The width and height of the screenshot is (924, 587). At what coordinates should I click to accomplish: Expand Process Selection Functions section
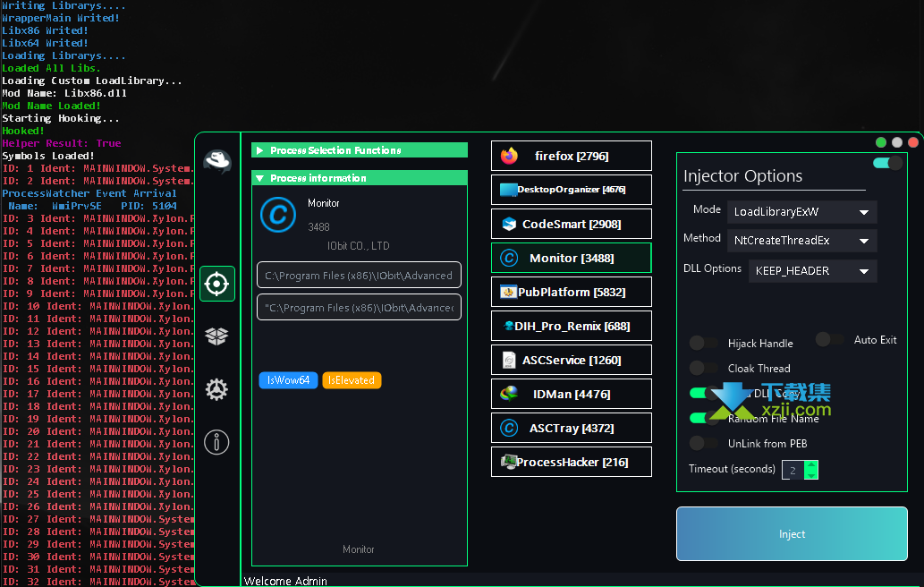tap(360, 150)
